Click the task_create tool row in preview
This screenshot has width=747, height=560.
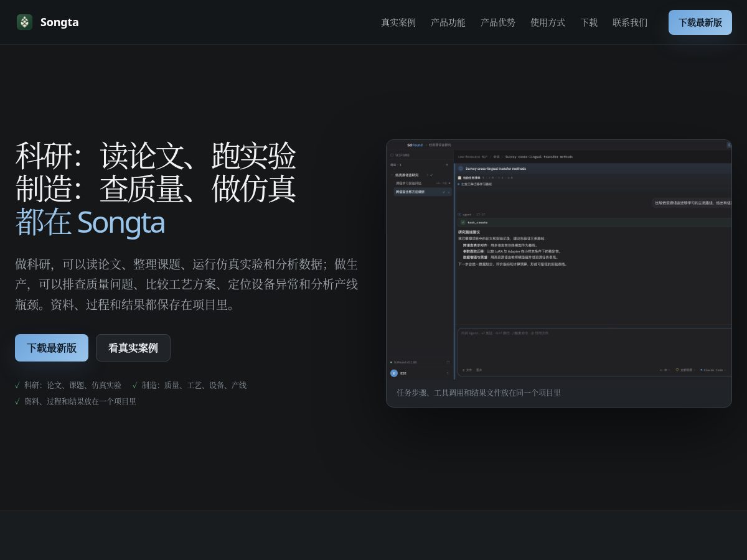(594, 222)
